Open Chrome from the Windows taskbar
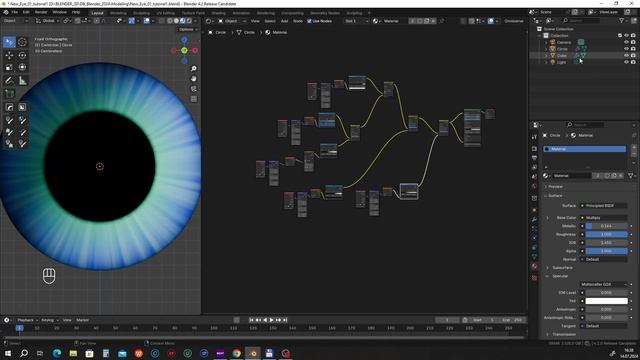 click(x=237, y=353)
